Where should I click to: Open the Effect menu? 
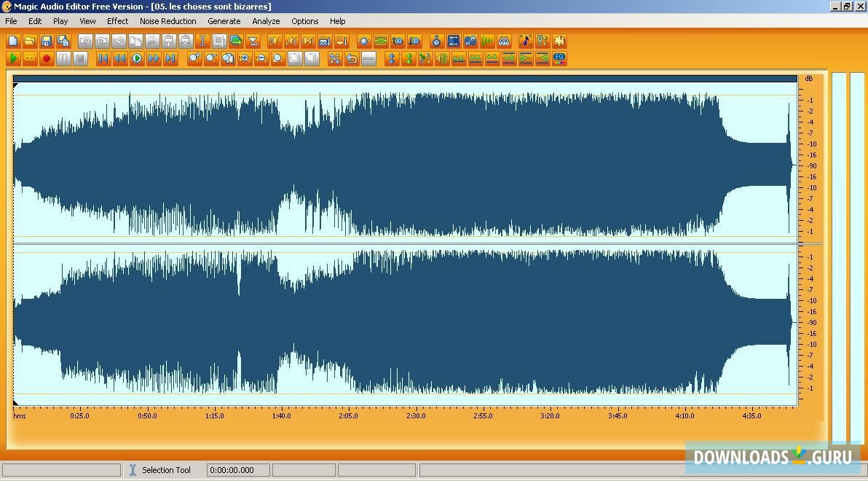pyautogui.click(x=117, y=21)
